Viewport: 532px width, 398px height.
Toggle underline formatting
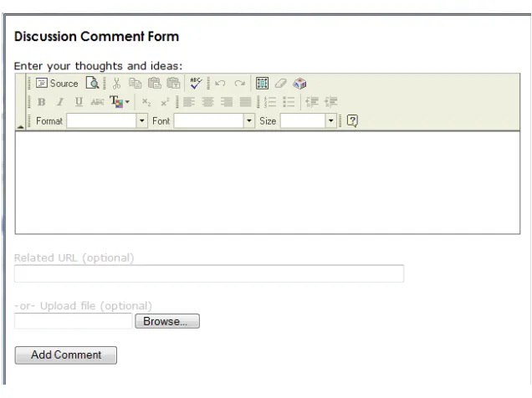(x=79, y=102)
